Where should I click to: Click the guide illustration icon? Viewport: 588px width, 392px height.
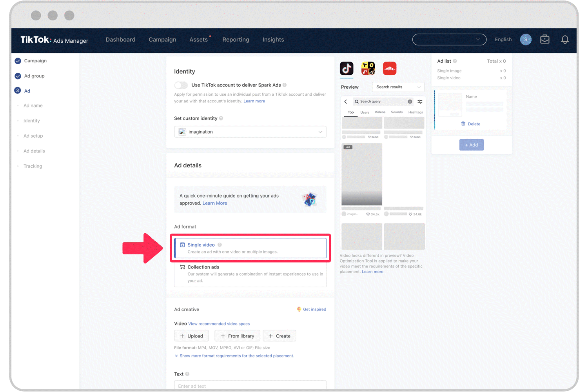pyautogui.click(x=310, y=200)
